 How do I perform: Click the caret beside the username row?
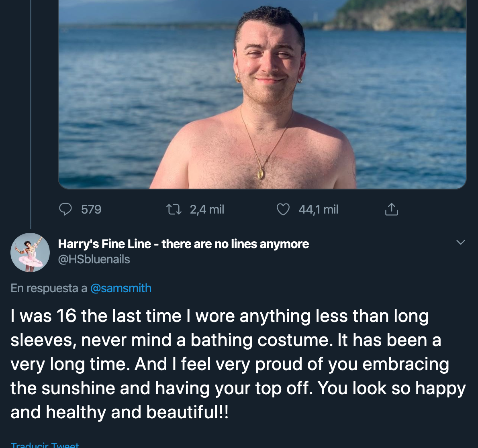[x=460, y=242]
